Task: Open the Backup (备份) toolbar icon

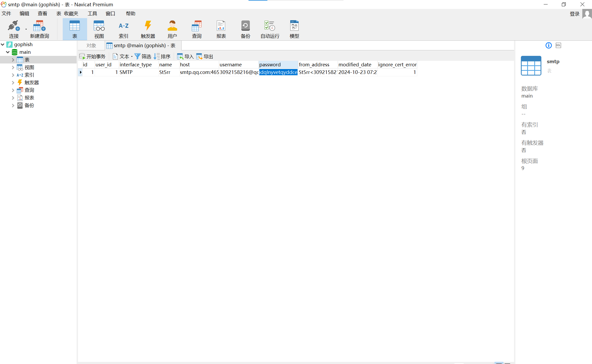Action: click(245, 29)
